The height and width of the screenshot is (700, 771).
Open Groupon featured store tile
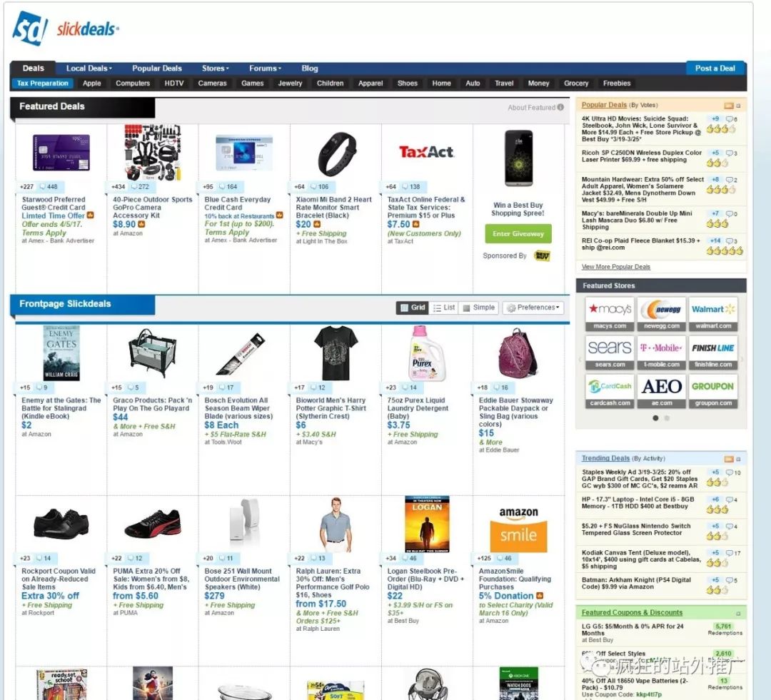[x=713, y=391]
